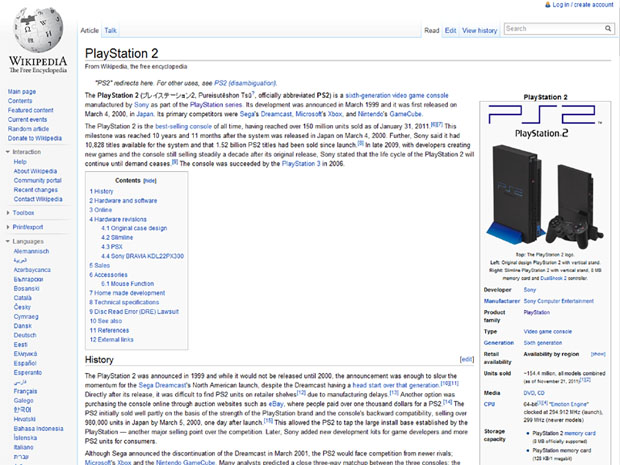The width and height of the screenshot is (620, 465).
Task: Jump to 6.1 Mouse Function
Action: pos(127,284)
